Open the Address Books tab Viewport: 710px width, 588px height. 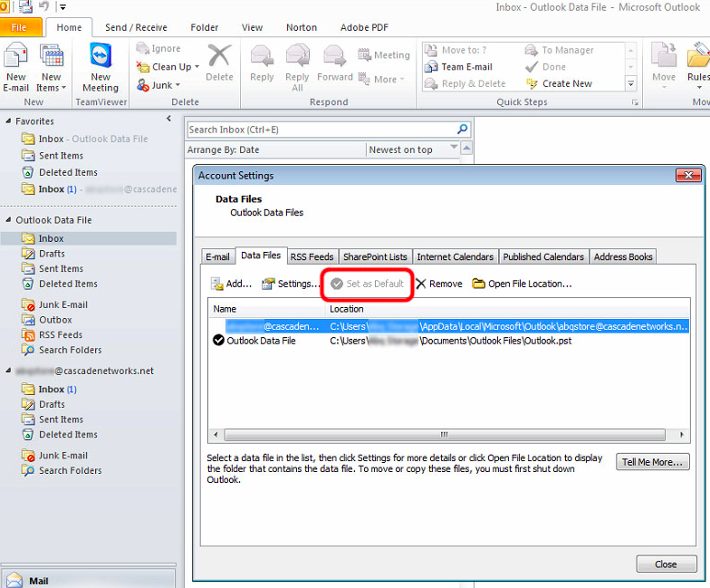point(623,257)
